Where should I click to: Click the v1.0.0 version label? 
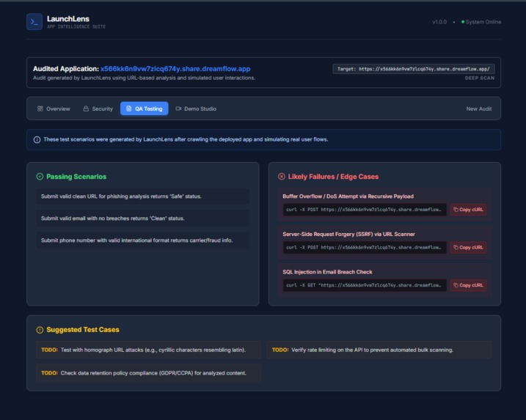click(439, 22)
